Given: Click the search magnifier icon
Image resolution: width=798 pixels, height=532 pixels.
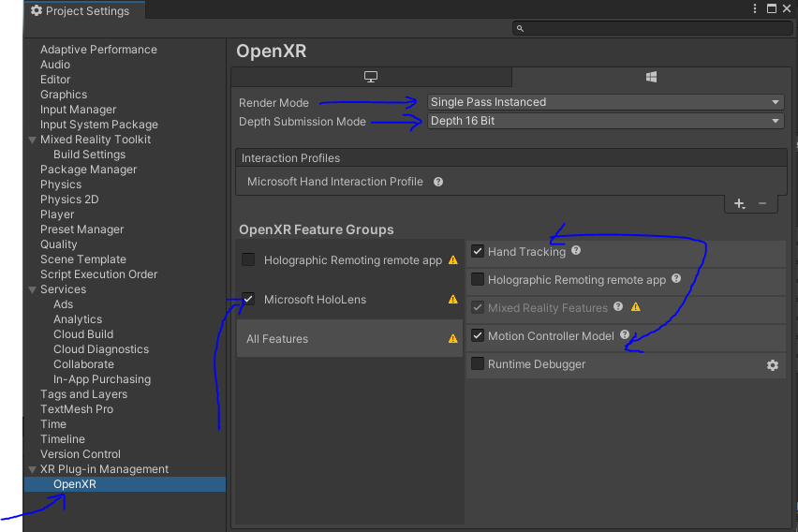Looking at the screenshot, I should [x=520, y=28].
